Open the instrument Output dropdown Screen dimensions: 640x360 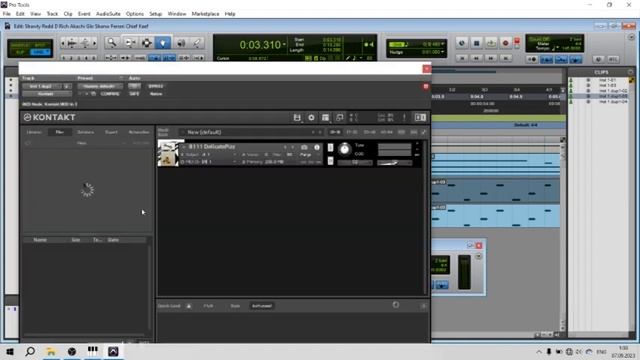[209, 155]
